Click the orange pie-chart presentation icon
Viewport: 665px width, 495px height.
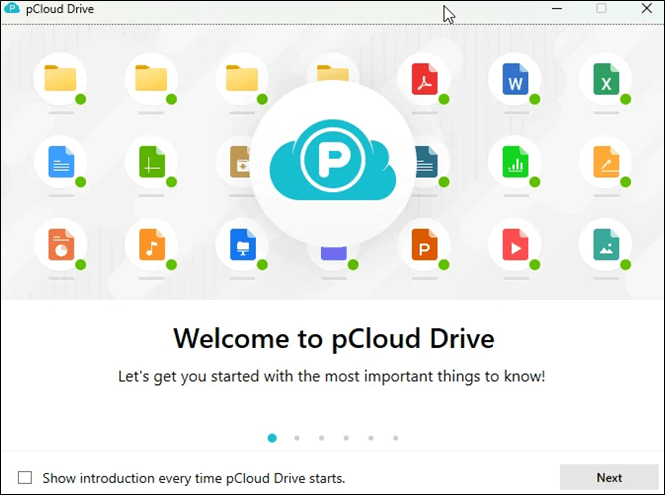click(x=61, y=244)
